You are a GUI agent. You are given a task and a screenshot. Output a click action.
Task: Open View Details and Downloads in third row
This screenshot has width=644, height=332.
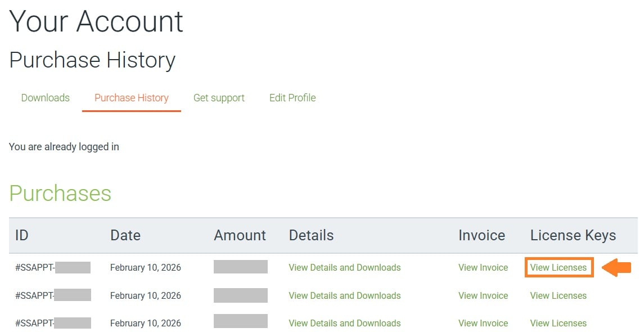tap(345, 324)
